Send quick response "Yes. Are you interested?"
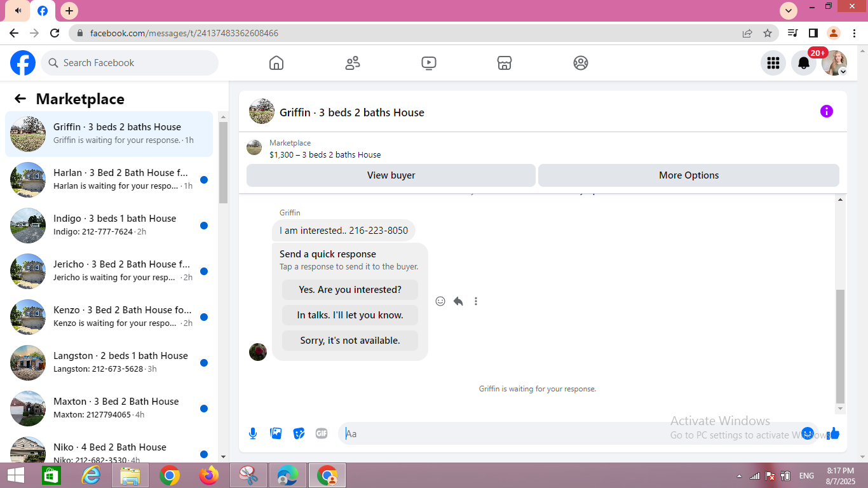The width and height of the screenshot is (868, 488). [350, 290]
